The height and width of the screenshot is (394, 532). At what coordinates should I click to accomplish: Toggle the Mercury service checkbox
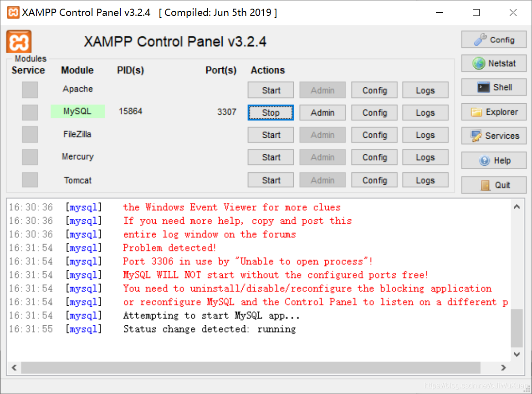click(30, 157)
